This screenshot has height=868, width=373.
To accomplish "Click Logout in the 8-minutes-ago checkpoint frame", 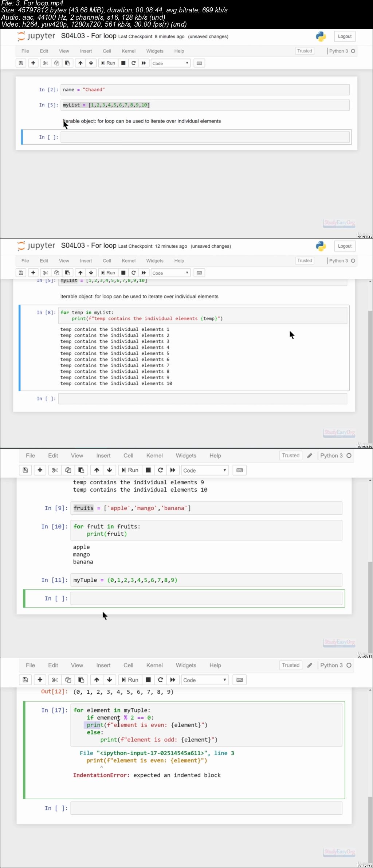I will tap(345, 36).
